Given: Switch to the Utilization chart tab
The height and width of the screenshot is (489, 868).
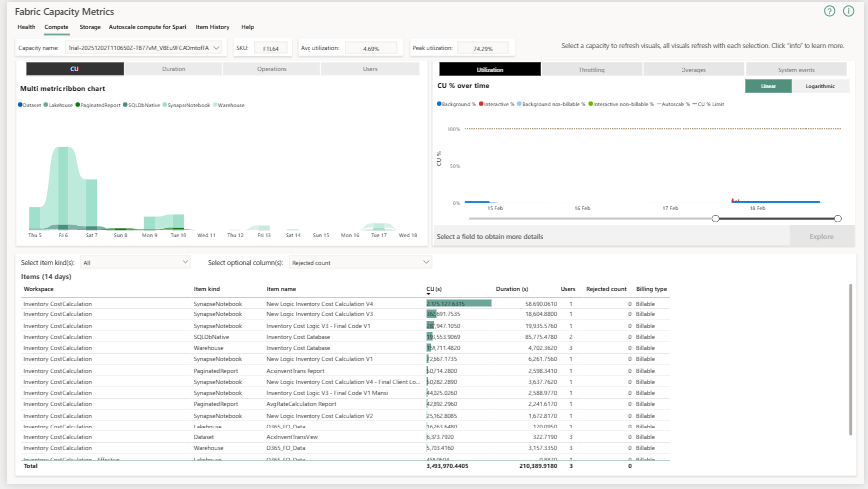Looking at the screenshot, I should [490, 69].
